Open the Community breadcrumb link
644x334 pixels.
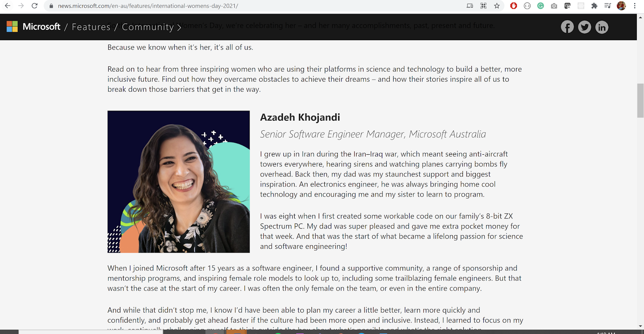(148, 27)
